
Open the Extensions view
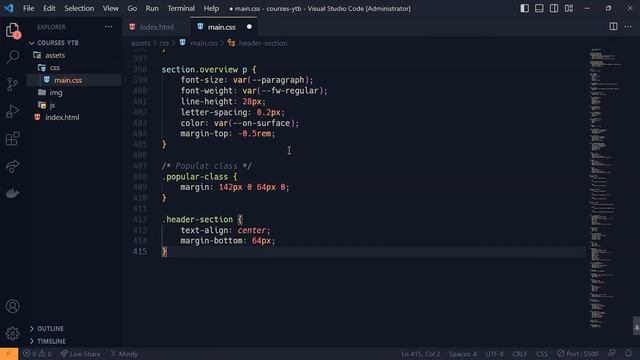tap(13, 138)
